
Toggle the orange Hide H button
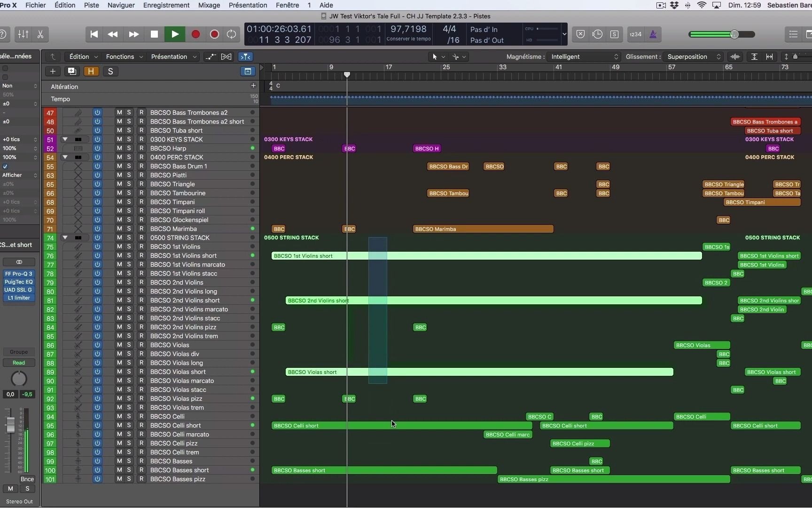(x=91, y=71)
